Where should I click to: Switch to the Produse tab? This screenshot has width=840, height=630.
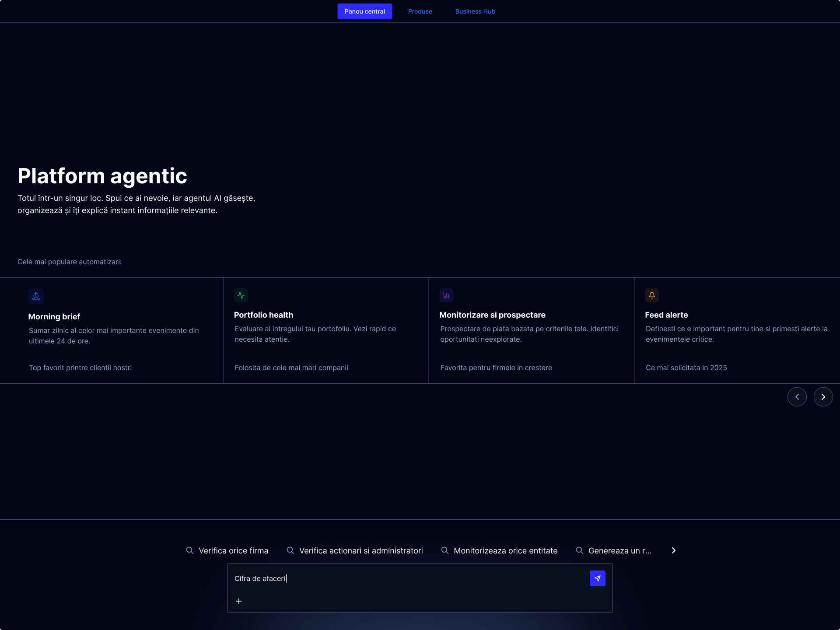tap(420, 11)
